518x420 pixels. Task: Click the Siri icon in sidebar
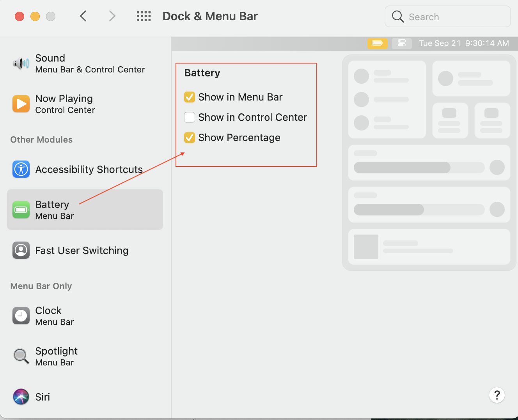21,397
